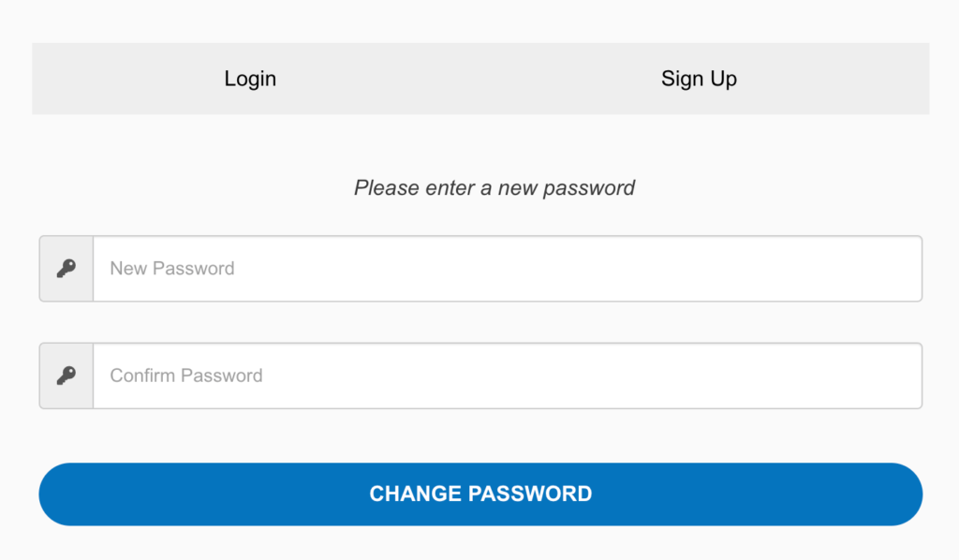The width and height of the screenshot is (959, 560).
Task: Select the lower key icon addon
Action: tap(66, 376)
